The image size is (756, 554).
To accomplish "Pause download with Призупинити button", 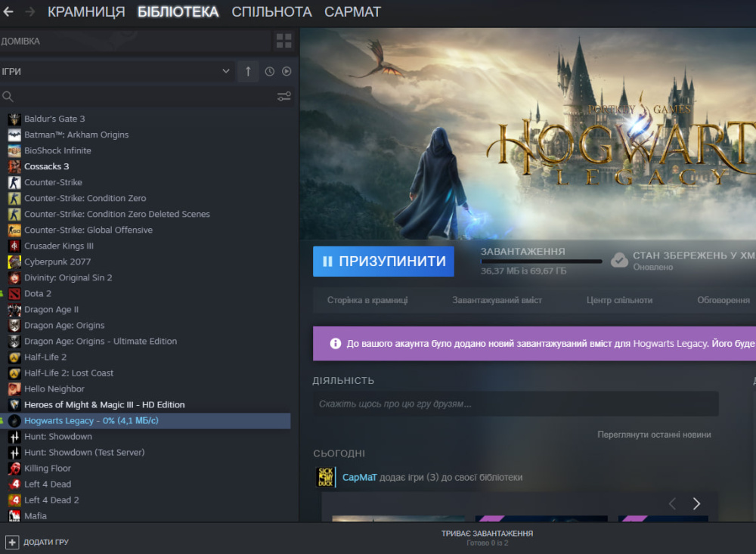I will 383,262.
